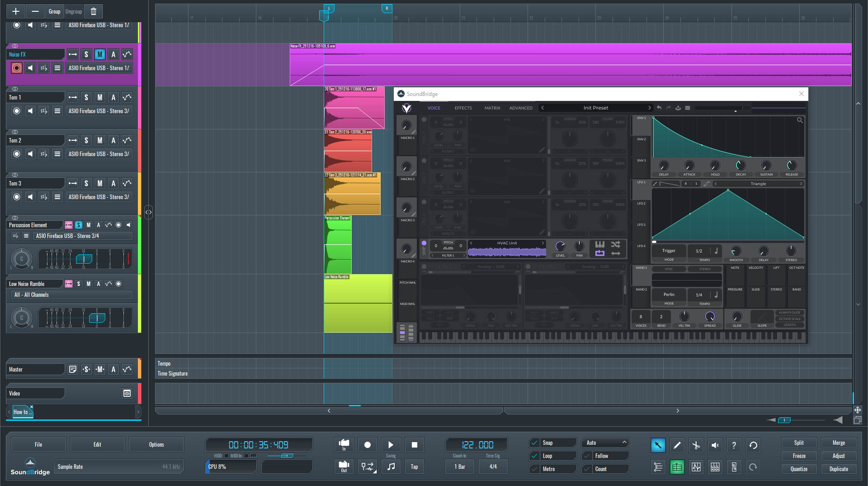Set punch Out camera icon
Image resolution: width=868 pixels, height=486 pixels.
344,467
